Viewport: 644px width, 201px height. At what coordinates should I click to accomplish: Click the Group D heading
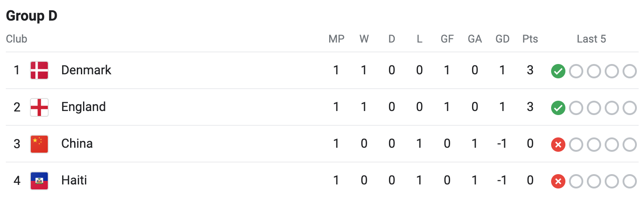click(32, 16)
